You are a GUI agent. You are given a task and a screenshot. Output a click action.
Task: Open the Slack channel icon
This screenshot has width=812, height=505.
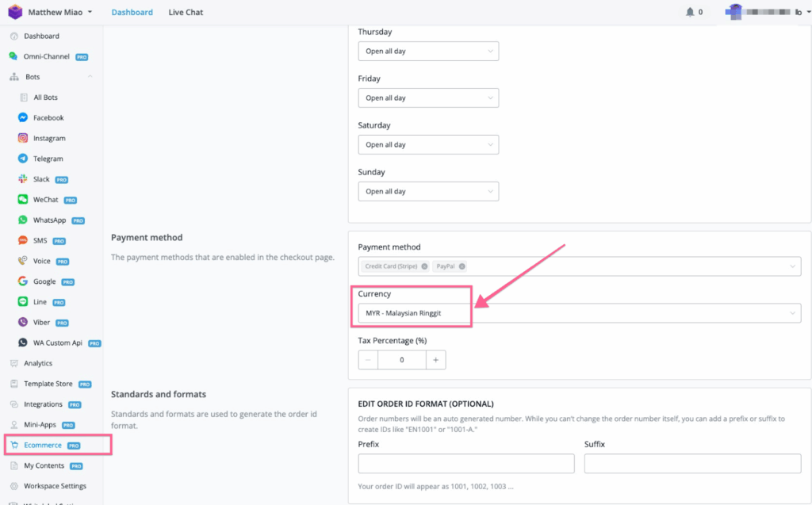[23, 179]
